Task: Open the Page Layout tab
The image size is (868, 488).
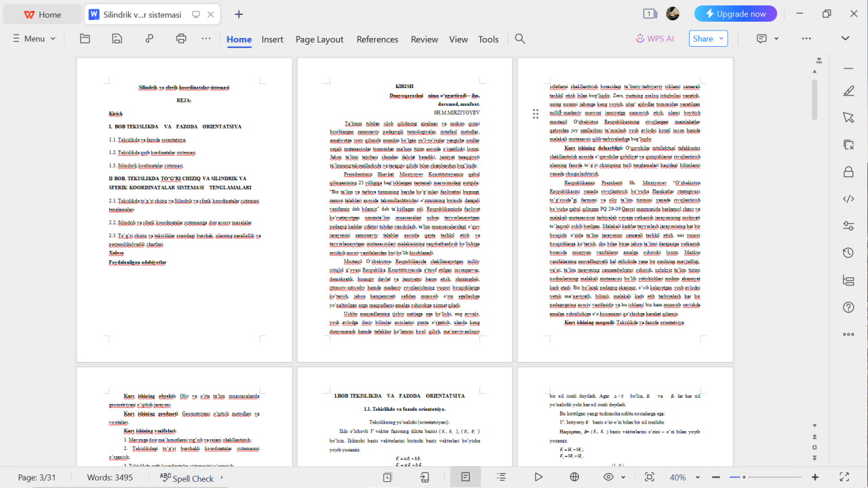Action: point(319,39)
